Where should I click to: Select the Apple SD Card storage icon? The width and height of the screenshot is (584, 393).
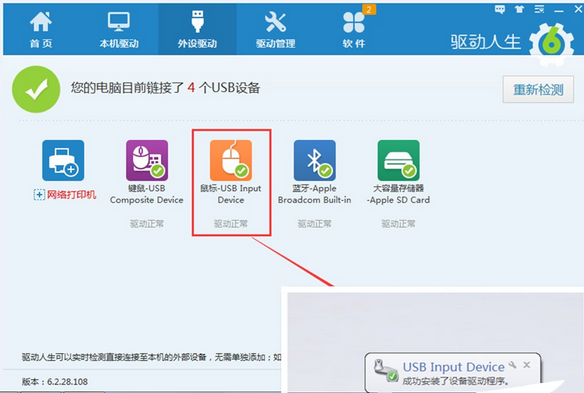tap(399, 160)
